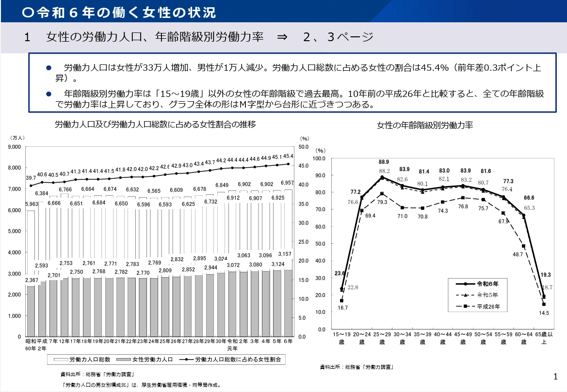Click the '労働力人口総数に占める女性割合' legend entry
Screen dimensions: 567x392
pyautogui.click(x=231, y=360)
